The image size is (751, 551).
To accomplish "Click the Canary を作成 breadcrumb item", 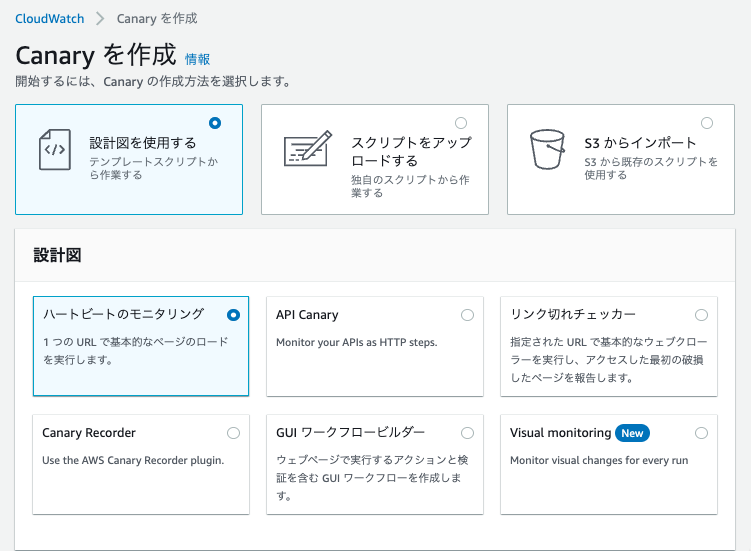I will coord(157,19).
